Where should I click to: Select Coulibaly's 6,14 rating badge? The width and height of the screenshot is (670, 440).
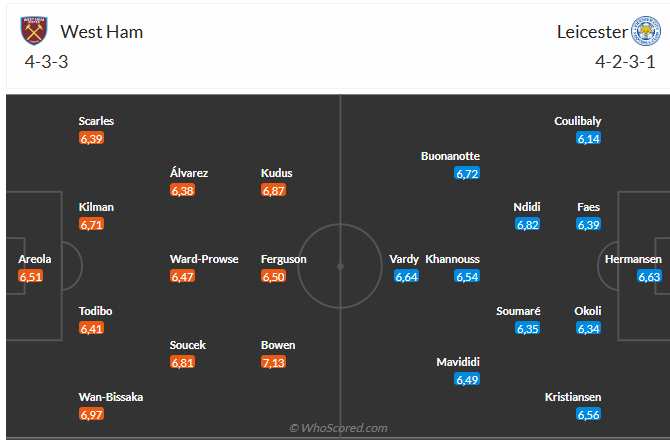point(588,138)
